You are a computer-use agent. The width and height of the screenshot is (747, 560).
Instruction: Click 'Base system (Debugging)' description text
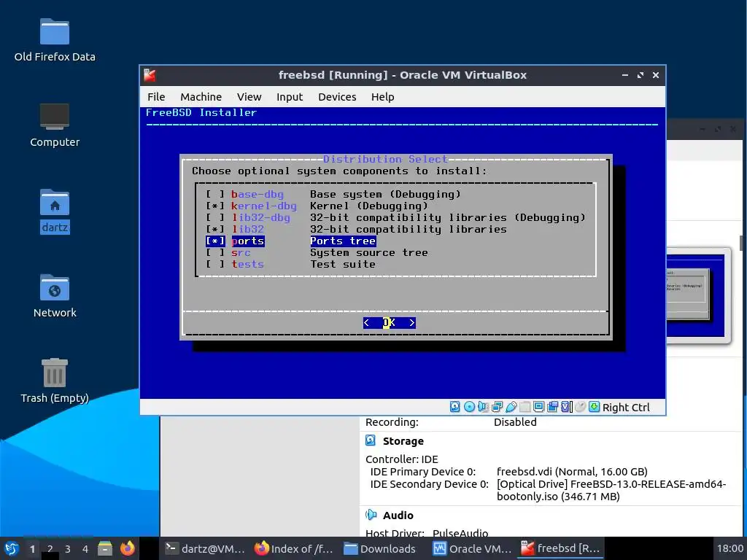(x=385, y=194)
